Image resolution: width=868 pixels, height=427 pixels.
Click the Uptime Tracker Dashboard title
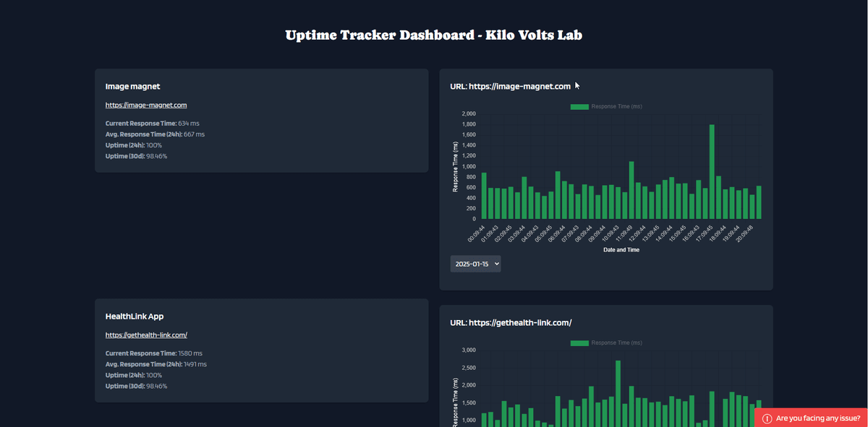433,34
